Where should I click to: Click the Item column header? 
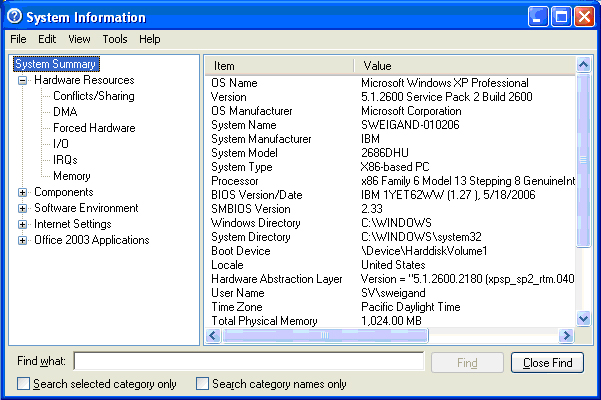point(279,66)
